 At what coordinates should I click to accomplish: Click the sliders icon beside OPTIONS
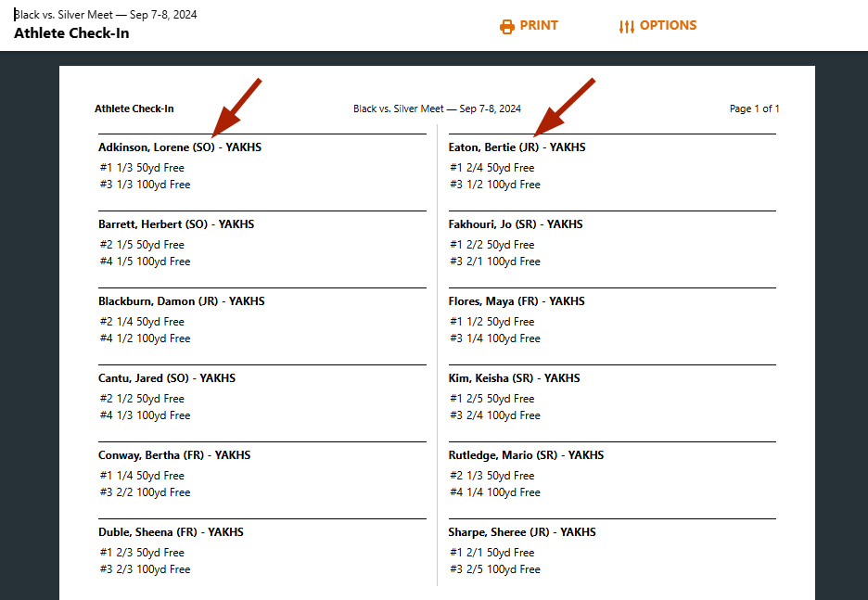(627, 26)
